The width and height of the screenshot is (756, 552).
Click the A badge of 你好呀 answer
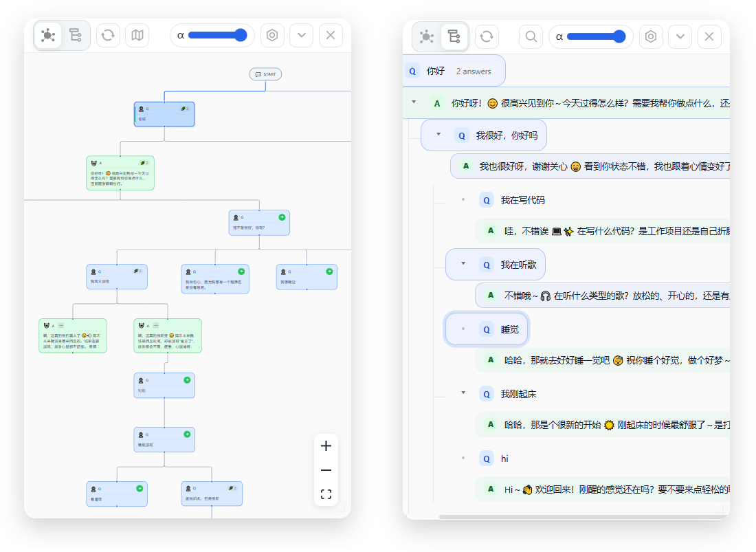pyautogui.click(x=437, y=103)
